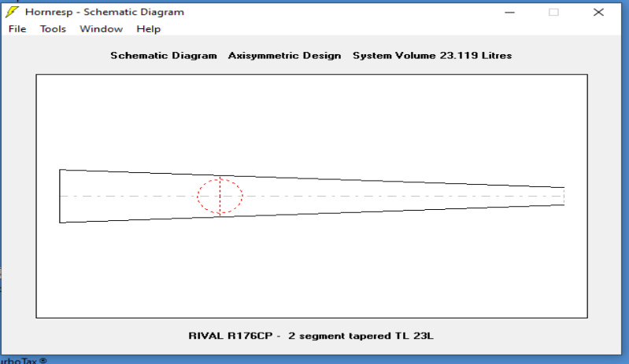Click the Hornresp lightning bolt title icon
629x364 pixels.
[x=13, y=12]
